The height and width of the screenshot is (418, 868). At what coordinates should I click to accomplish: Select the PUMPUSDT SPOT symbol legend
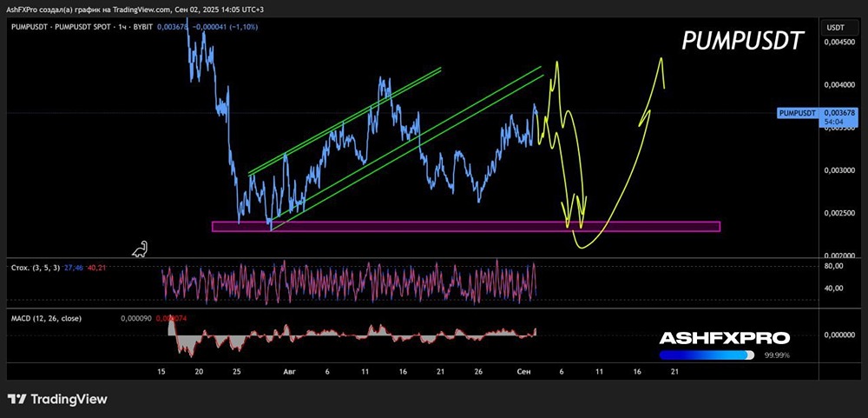(x=80, y=27)
